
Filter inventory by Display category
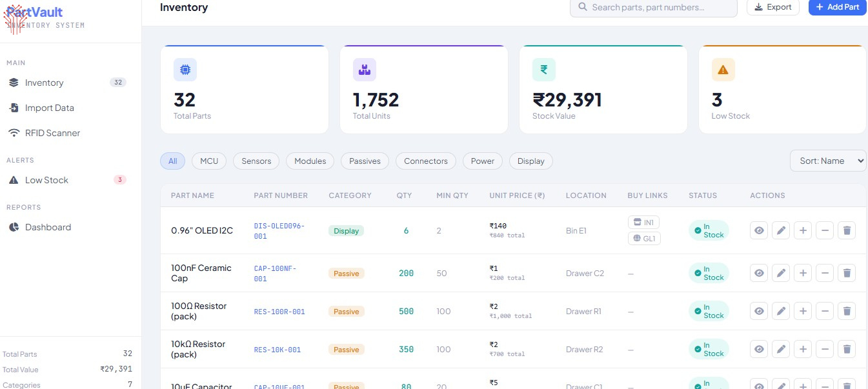(x=531, y=161)
